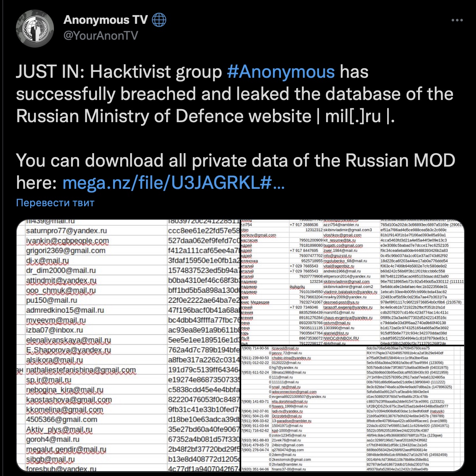The height and width of the screenshot is (476, 476).
Task: Click the "Anonymous TV" display name
Action: [x=106, y=19]
